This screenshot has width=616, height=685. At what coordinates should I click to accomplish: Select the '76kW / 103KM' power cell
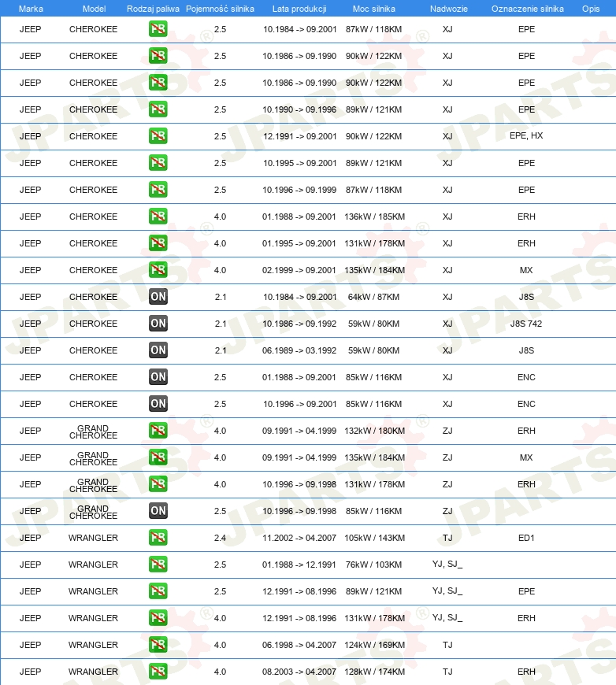click(374, 565)
